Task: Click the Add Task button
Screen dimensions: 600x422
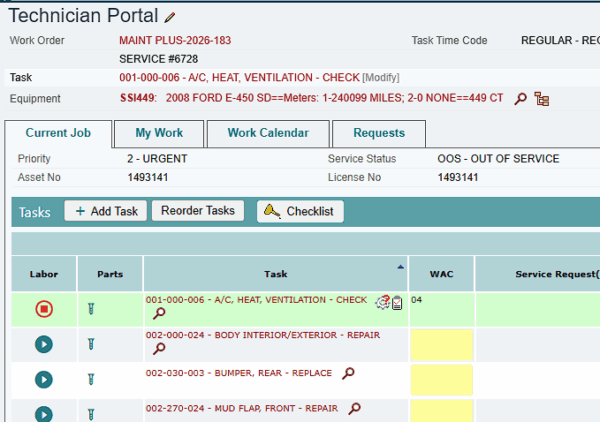Action: coord(106,211)
